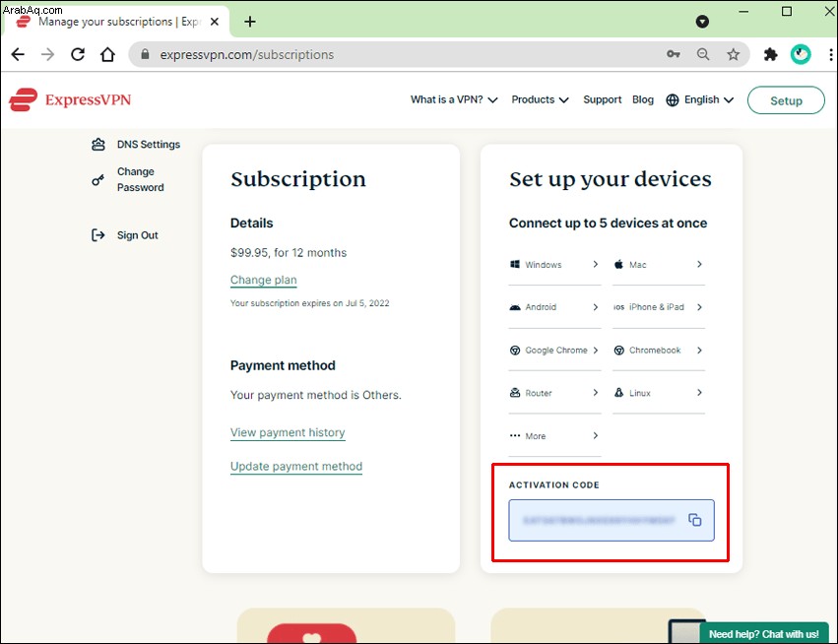Bookmark this page with the star
Image resolution: width=838 pixels, height=644 pixels.
coord(734,54)
